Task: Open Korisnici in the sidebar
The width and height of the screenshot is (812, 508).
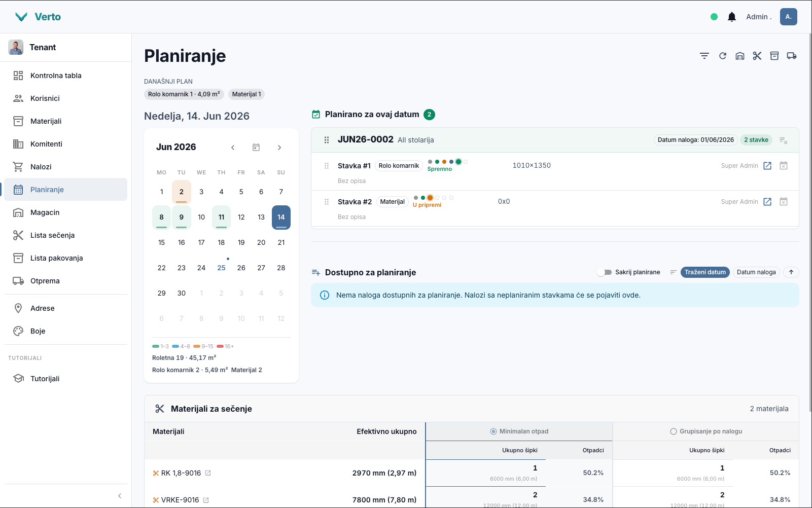Action: 65,98
